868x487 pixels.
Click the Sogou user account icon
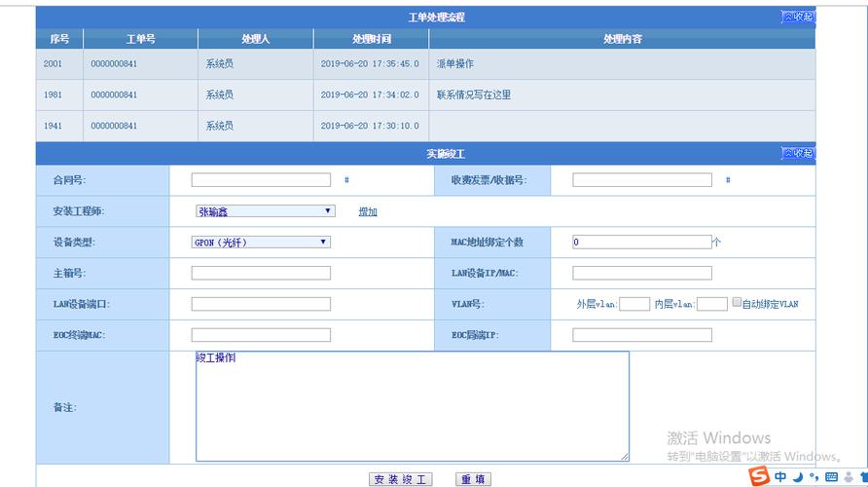(x=849, y=476)
